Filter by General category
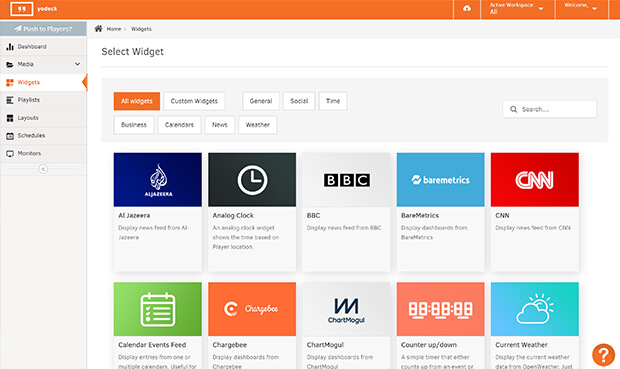 261,101
